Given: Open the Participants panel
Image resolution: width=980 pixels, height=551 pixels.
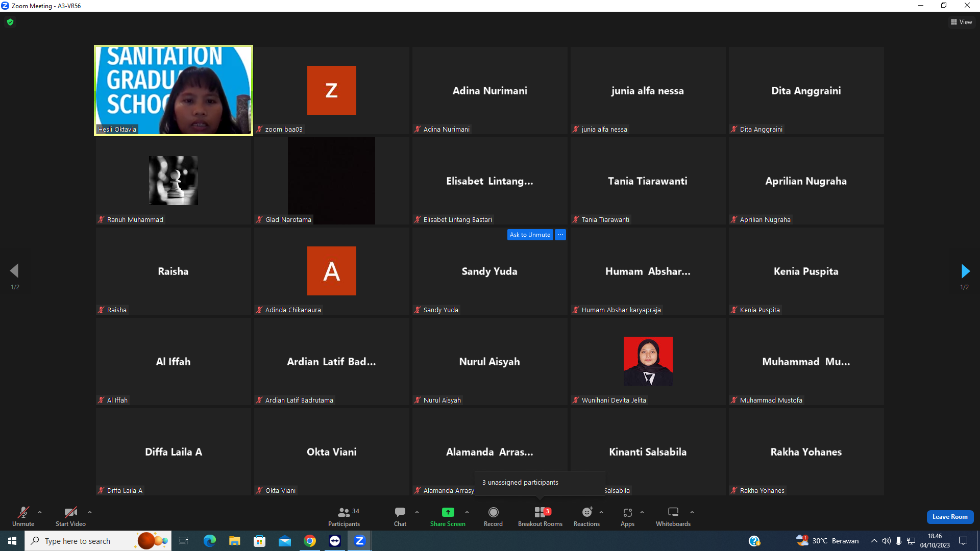Looking at the screenshot, I should click(344, 516).
